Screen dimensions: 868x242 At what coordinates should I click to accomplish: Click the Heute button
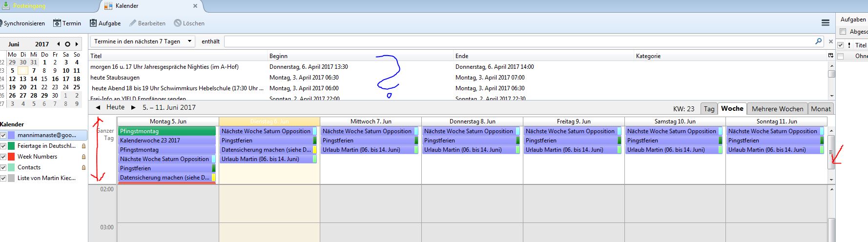(115, 107)
